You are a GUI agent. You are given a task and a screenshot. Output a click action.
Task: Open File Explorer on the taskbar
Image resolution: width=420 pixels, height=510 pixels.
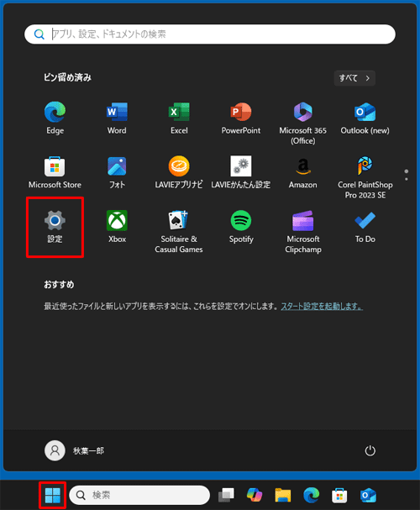point(283,496)
